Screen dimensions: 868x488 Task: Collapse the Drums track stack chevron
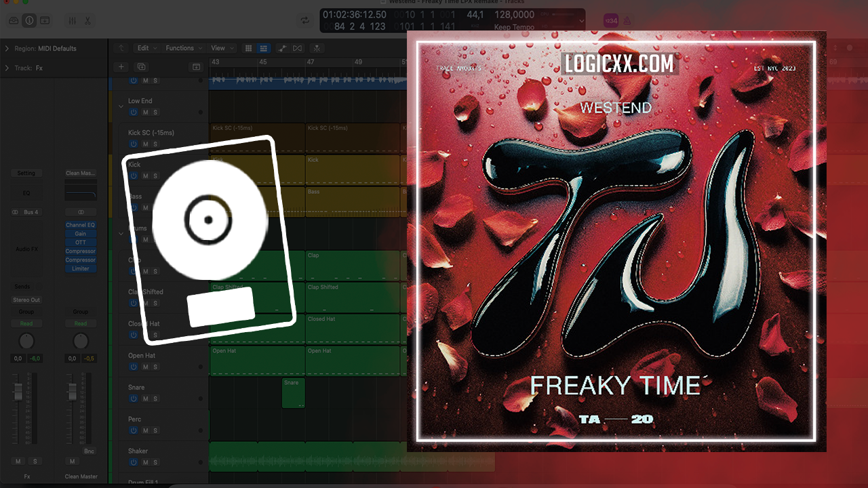point(121,233)
